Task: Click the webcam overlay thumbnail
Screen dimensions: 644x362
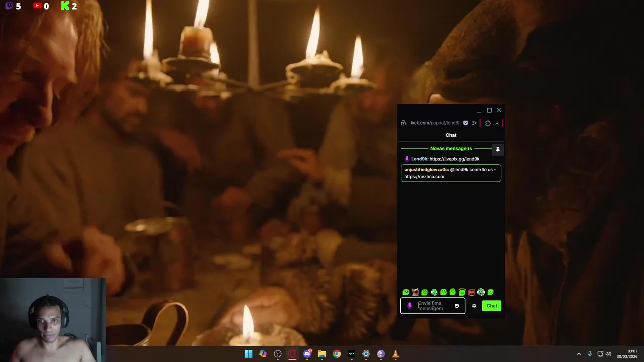Action: [52, 320]
